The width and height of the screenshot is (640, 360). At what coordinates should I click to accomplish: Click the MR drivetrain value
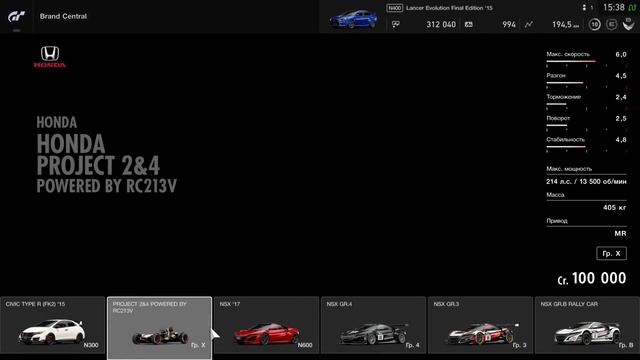[x=620, y=233]
